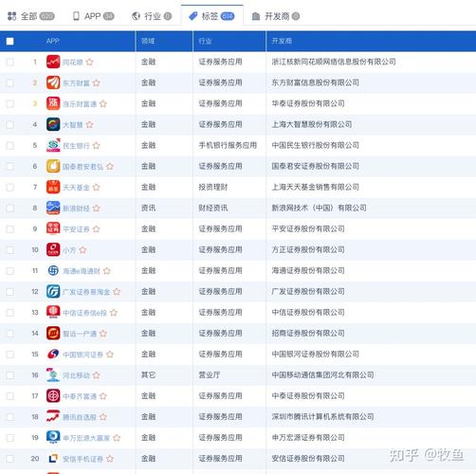Click developer 深圳市腾讯计算机系统有限公司
The height and width of the screenshot is (474, 476).
pyautogui.click(x=322, y=417)
